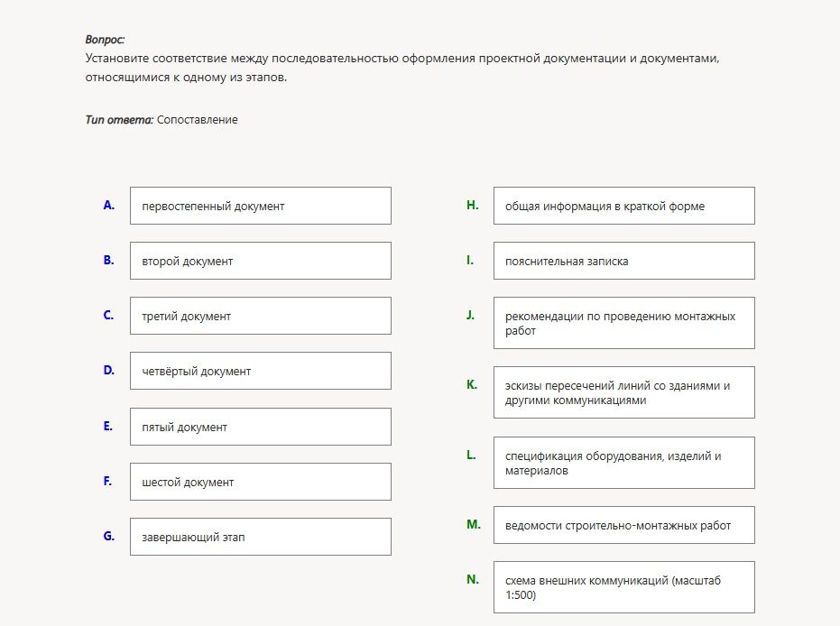Click the 'пятый документ' box
This screenshot has height=626, width=840.
point(261,427)
